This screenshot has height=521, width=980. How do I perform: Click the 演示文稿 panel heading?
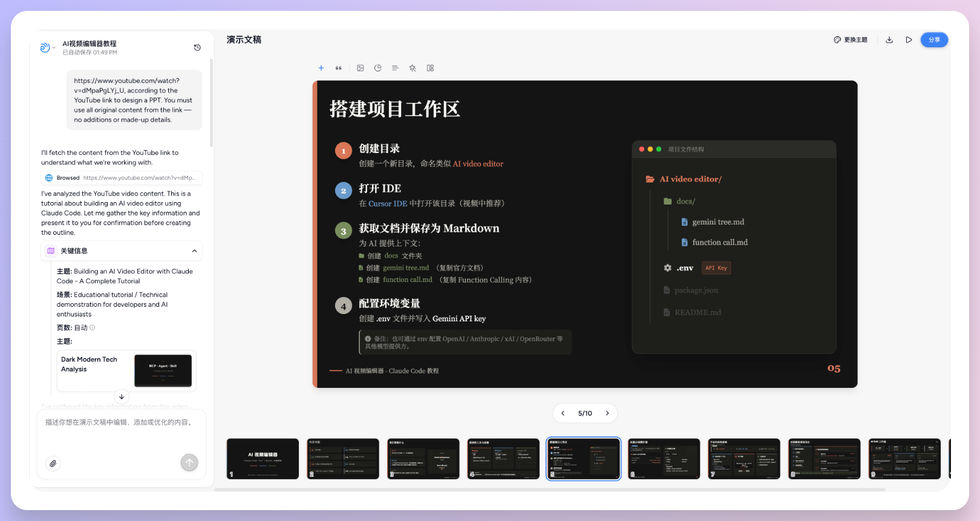tap(244, 39)
